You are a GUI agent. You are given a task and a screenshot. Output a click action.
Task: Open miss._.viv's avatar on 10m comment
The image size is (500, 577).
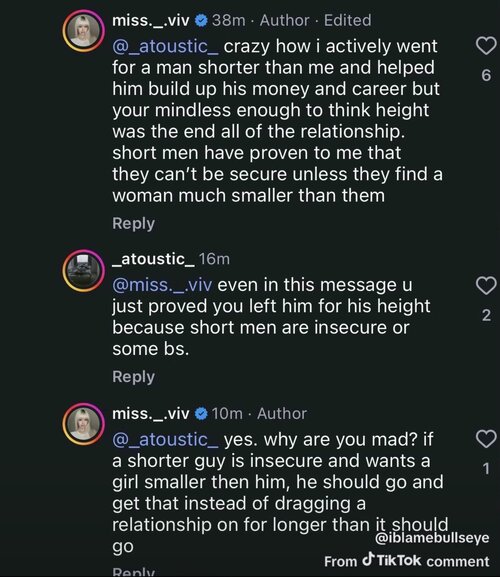84,424
